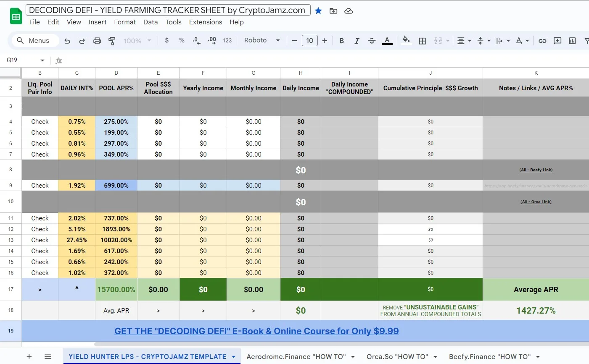
Task: Open the borders tool
Action: (423, 41)
